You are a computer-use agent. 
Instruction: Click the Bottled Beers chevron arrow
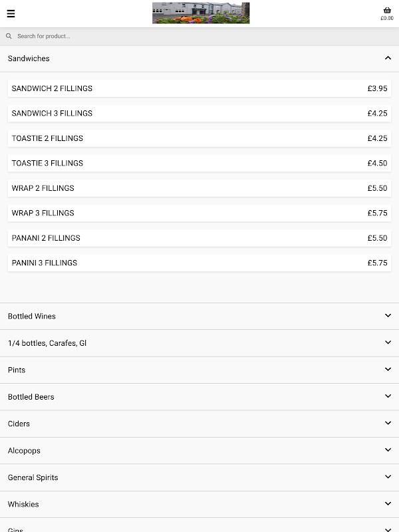[x=388, y=396]
